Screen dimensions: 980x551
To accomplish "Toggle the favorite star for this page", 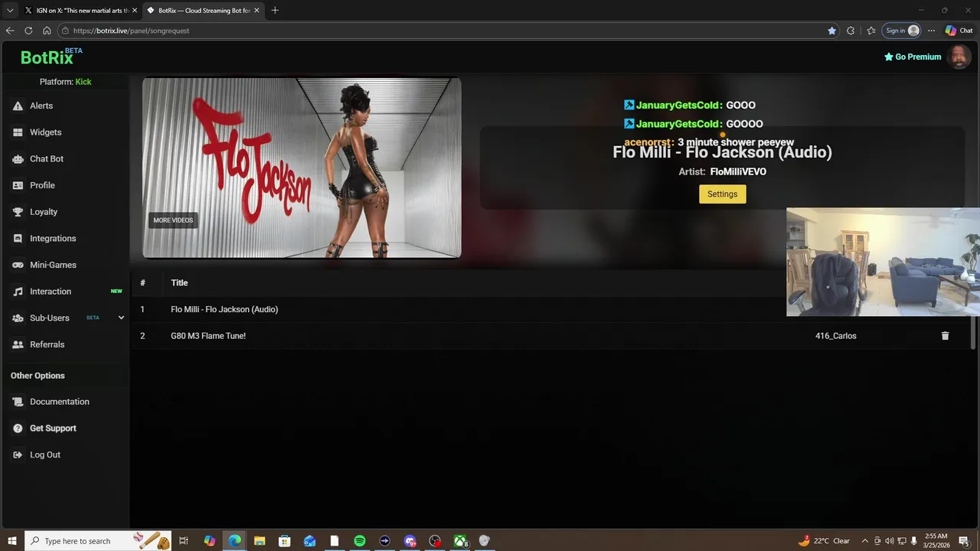I will [831, 31].
